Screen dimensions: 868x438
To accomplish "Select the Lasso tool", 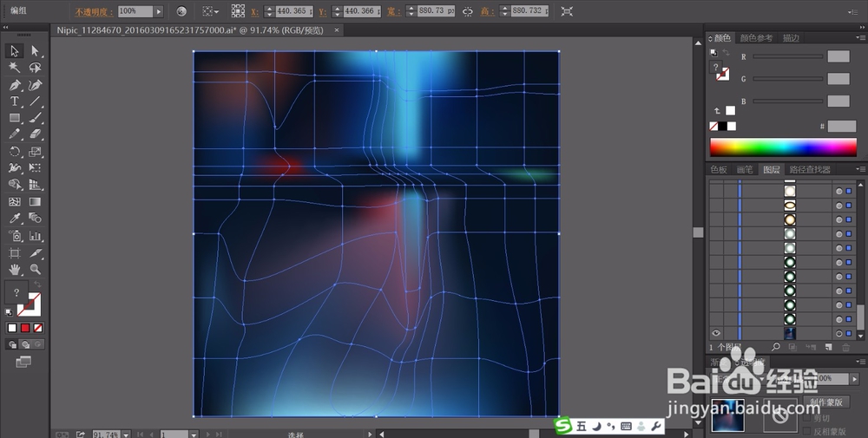I will pos(35,68).
